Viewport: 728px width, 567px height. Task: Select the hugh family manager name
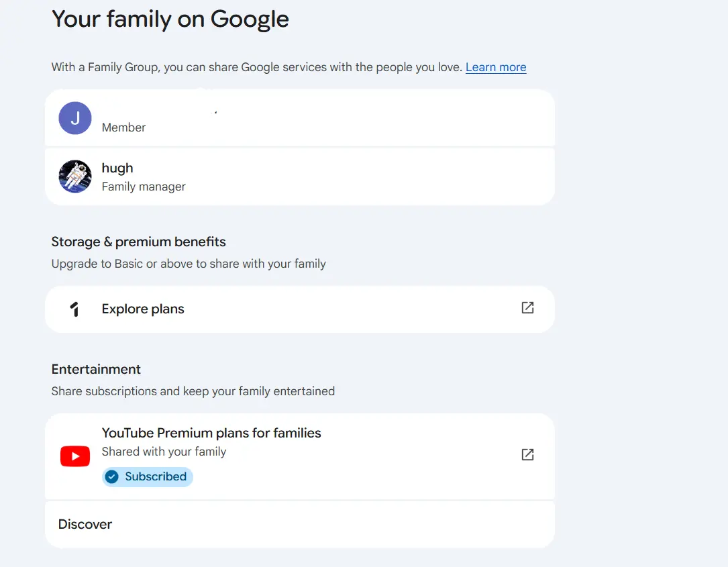tap(117, 168)
